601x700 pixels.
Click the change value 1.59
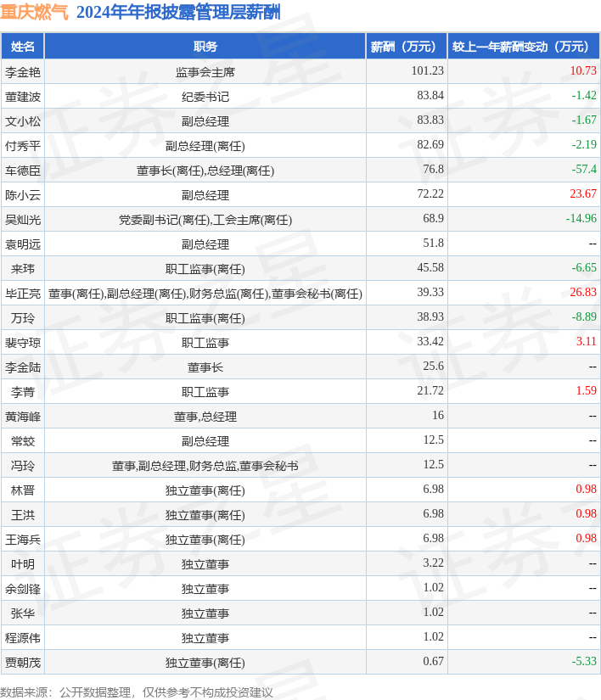[x=587, y=389]
